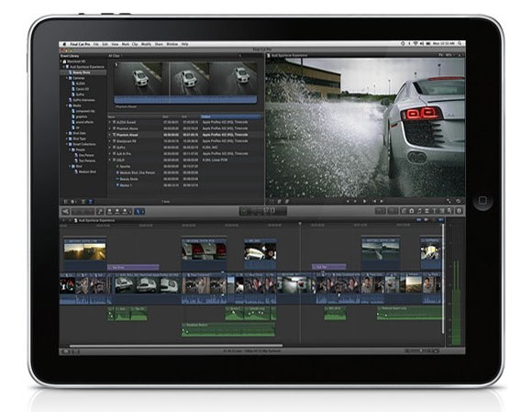Screen dimensions: 532x412
Task: Open the tool selection dropdown arrow
Action: (x=143, y=211)
